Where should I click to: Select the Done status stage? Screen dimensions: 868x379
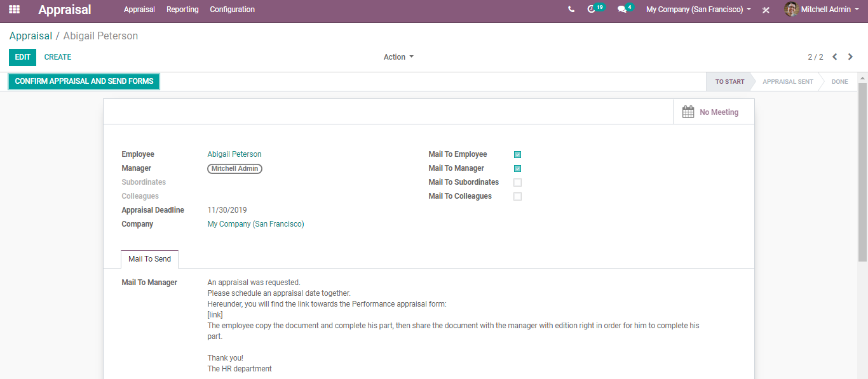click(839, 82)
